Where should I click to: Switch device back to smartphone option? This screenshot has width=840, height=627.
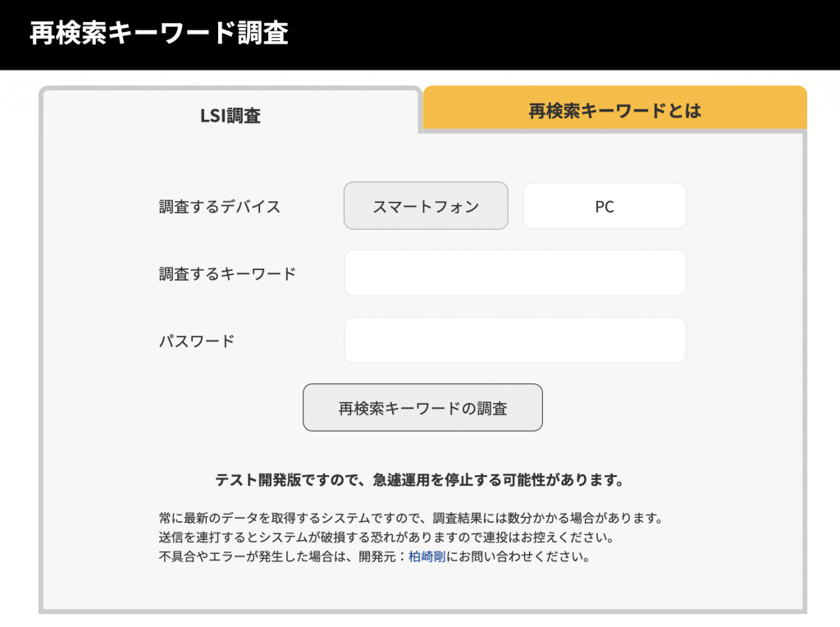[x=425, y=206]
